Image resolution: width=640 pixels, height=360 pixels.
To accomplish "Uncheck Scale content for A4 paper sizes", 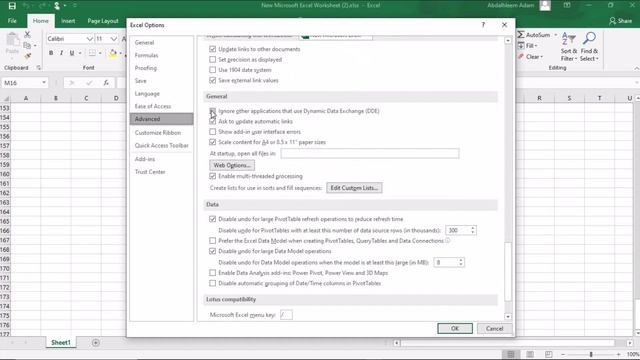I will click(x=213, y=142).
